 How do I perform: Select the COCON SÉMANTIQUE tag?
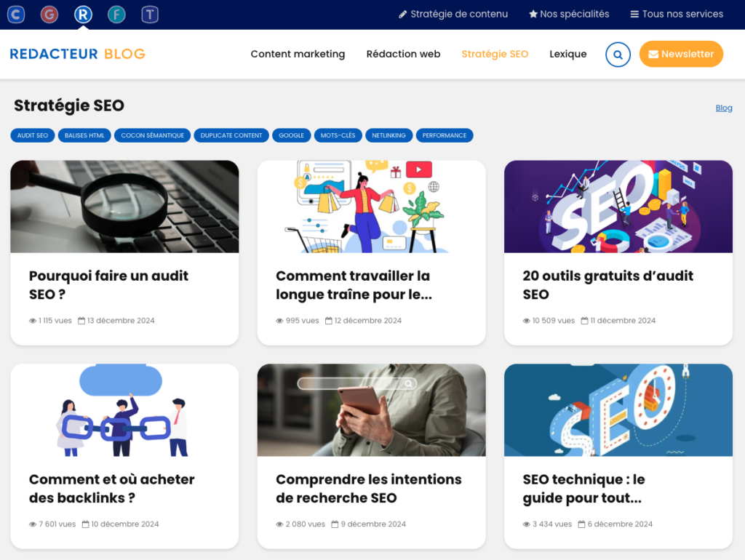click(x=153, y=135)
